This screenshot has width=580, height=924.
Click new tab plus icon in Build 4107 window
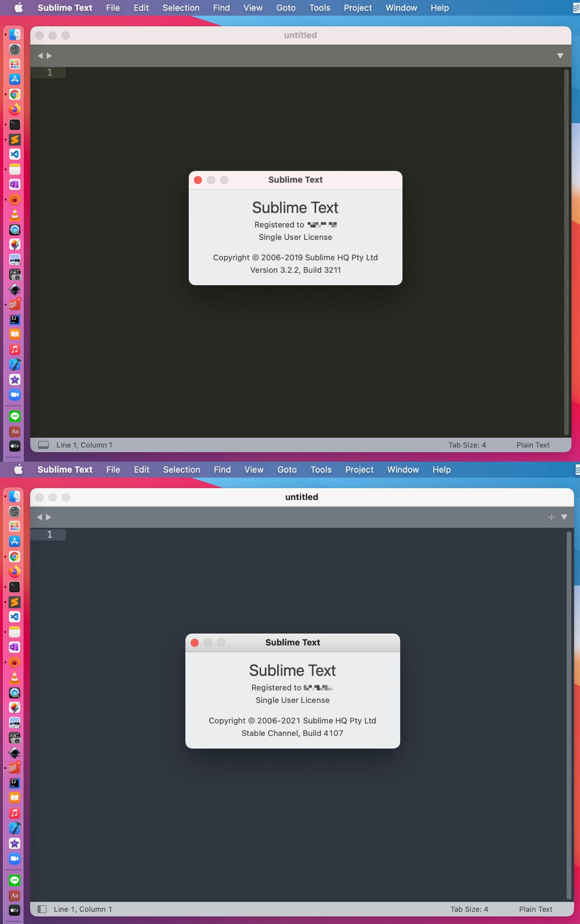point(551,517)
